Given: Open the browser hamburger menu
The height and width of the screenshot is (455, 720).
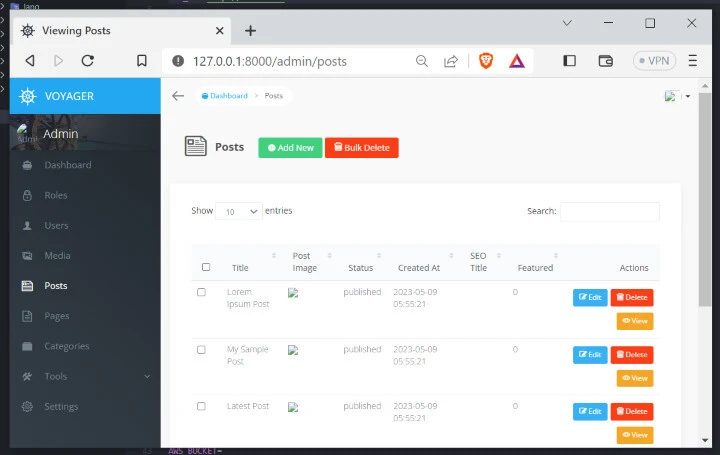Looking at the screenshot, I should click(692, 61).
